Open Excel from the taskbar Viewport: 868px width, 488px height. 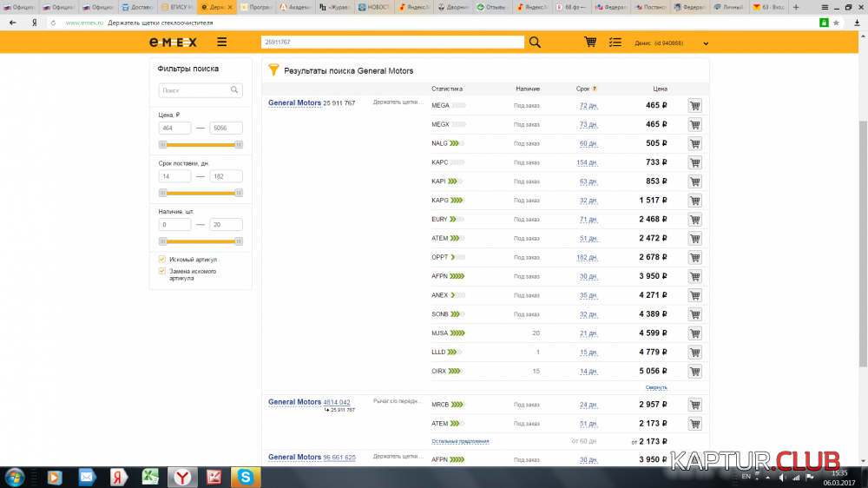point(150,477)
